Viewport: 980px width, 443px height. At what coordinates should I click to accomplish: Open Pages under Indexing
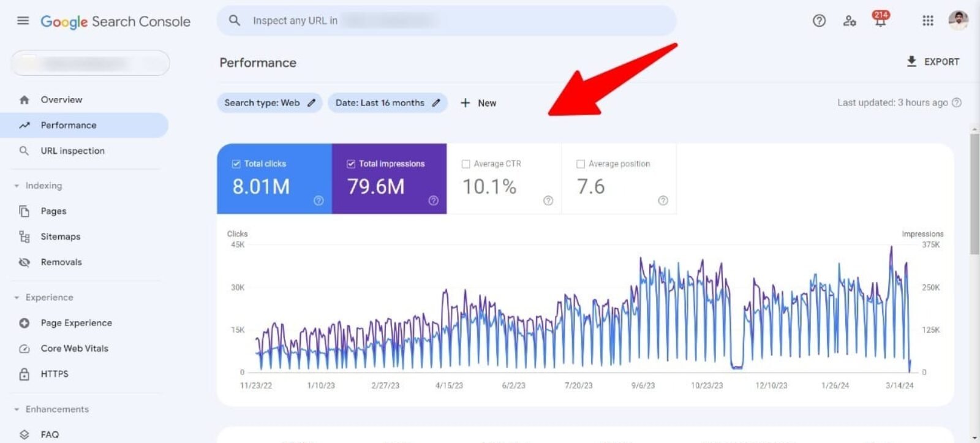point(53,211)
